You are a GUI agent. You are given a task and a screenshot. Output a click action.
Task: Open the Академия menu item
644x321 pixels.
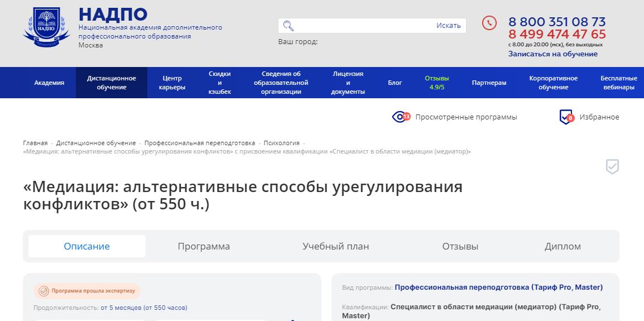[x=49, y=83]
